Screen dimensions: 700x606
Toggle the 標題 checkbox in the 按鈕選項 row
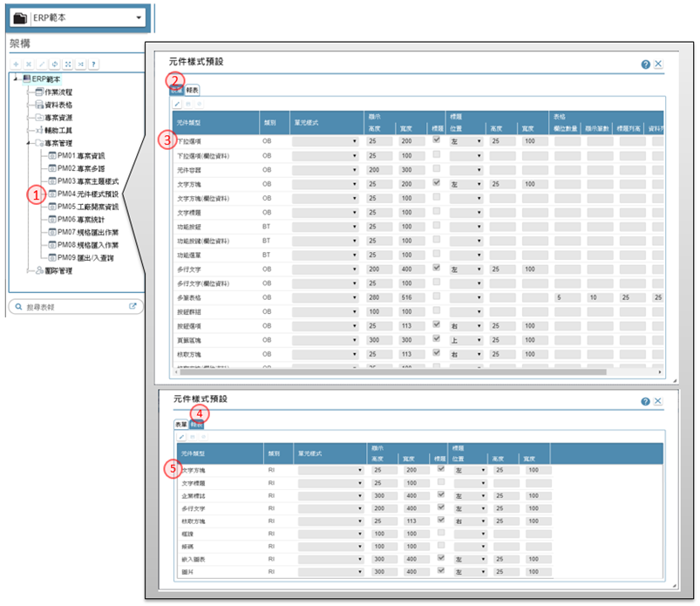click(437, 324)
